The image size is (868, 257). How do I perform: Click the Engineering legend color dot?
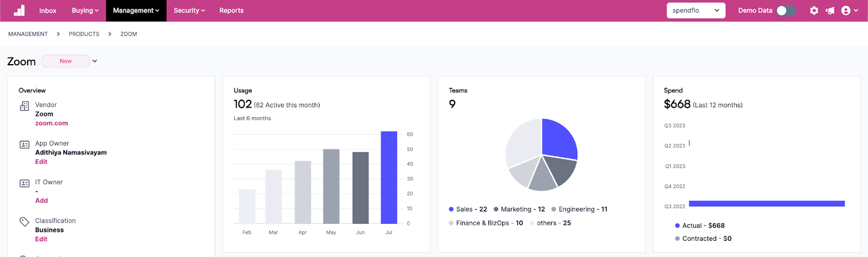point(554,209)
